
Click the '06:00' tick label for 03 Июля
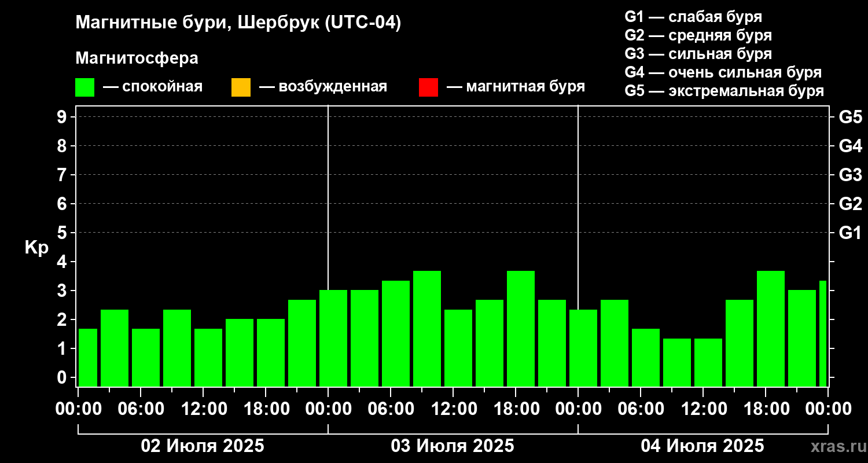tap(391, 409)
